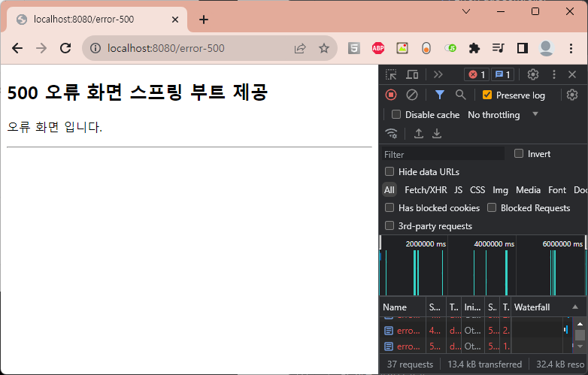Viewport: 588px width, 375px height.
Task: Open DevTools settings gear
Action: point(533,74)
